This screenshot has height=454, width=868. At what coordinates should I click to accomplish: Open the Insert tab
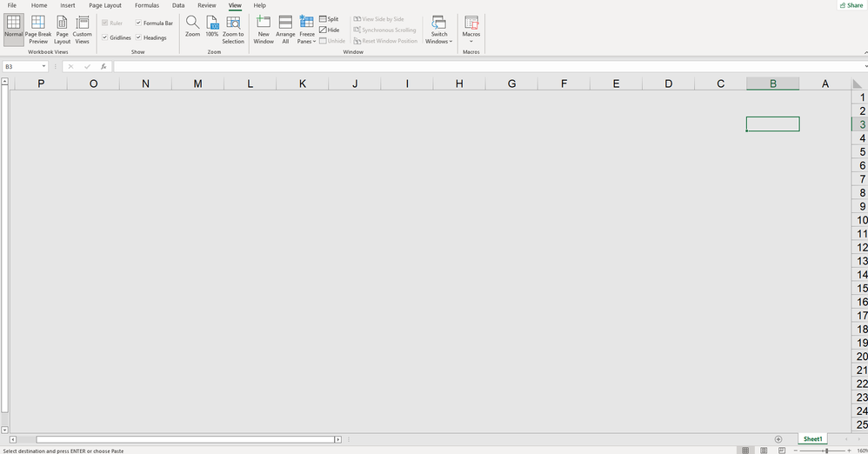click(68, 5)
